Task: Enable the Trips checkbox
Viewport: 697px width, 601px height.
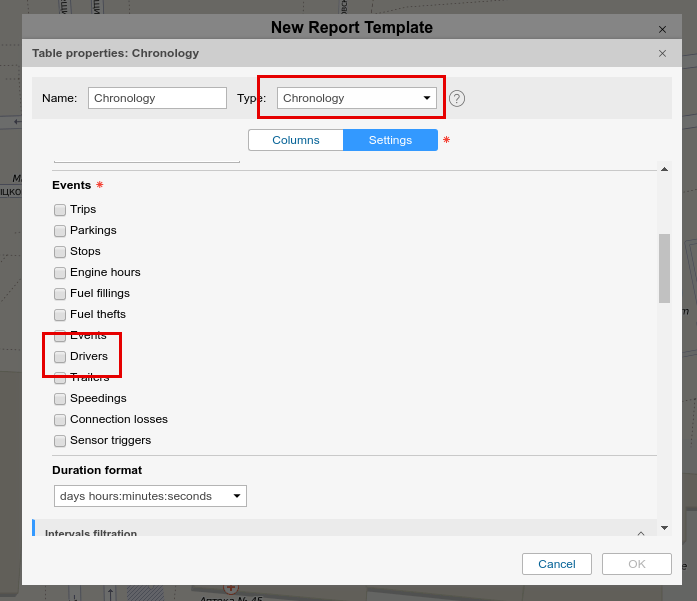Action: (60, 210)
